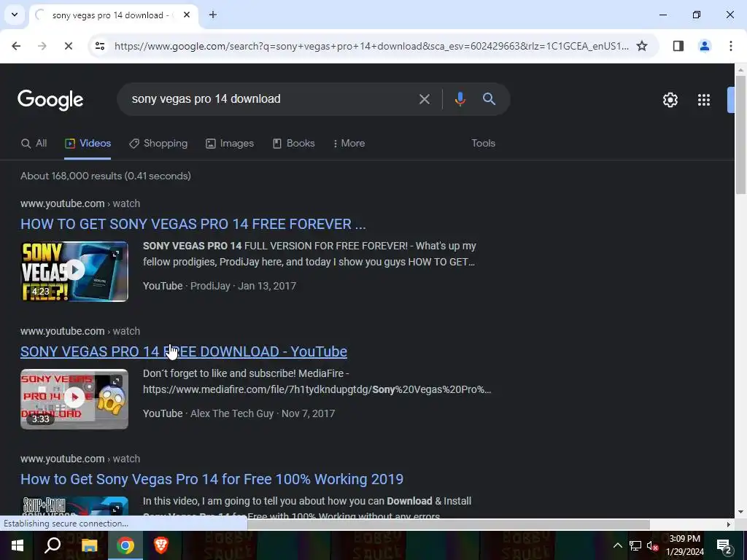The width and height of the screenshot is (747, 560).
Task: Open the tab search dropdown arrow
Action: 15,15
